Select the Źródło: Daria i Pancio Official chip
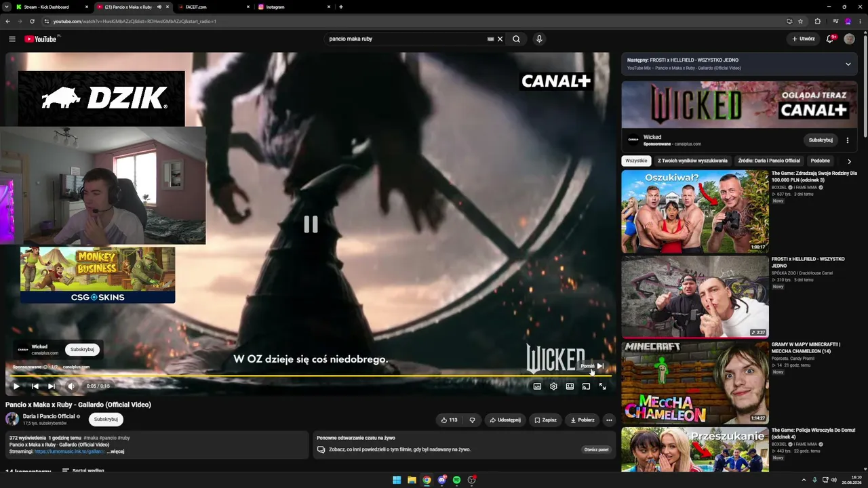Image resolution: width=868 pixels, height=488 pixels. pyautogui.click(x=769, y=161)
